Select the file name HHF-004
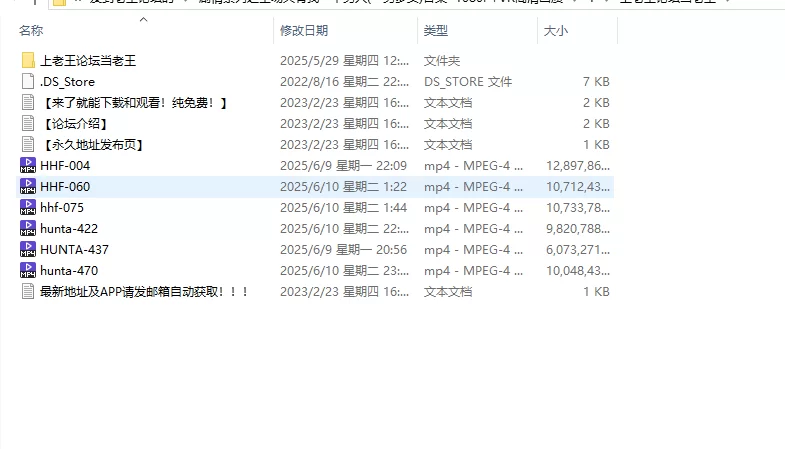Image resolution: width=785 pixels, height=449 pixels. click(x=65, y=165)
